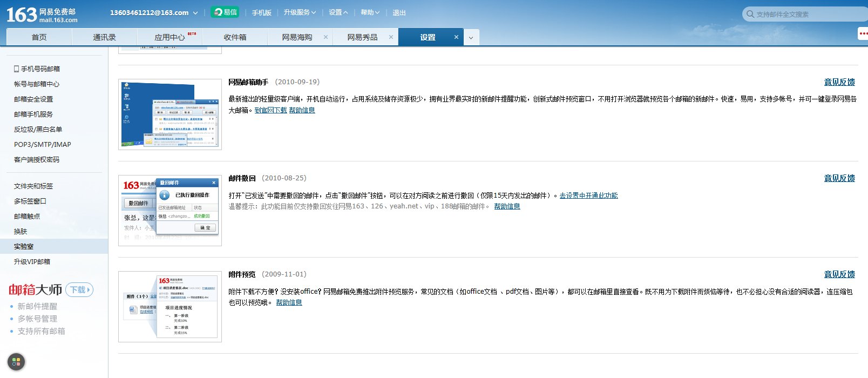Switch to the 通讯录 tab

[x=104, y=37]
